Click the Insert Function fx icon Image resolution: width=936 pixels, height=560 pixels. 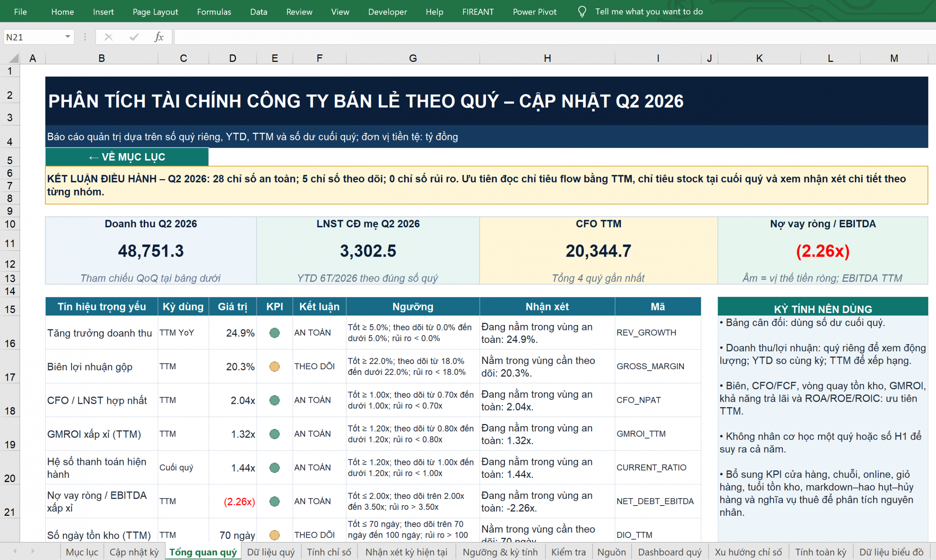click(x=159, y=37)
